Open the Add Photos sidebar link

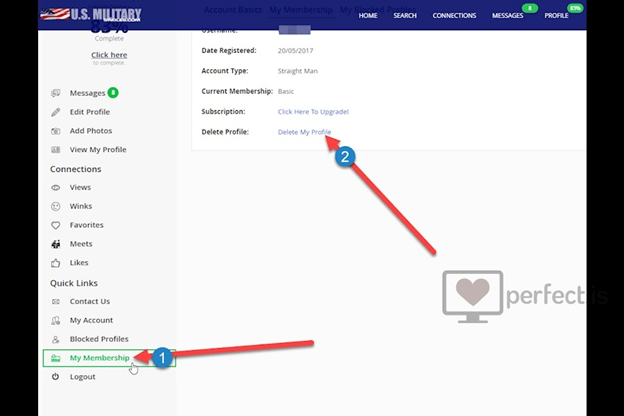pyautogui.click(x=91, y=131)
